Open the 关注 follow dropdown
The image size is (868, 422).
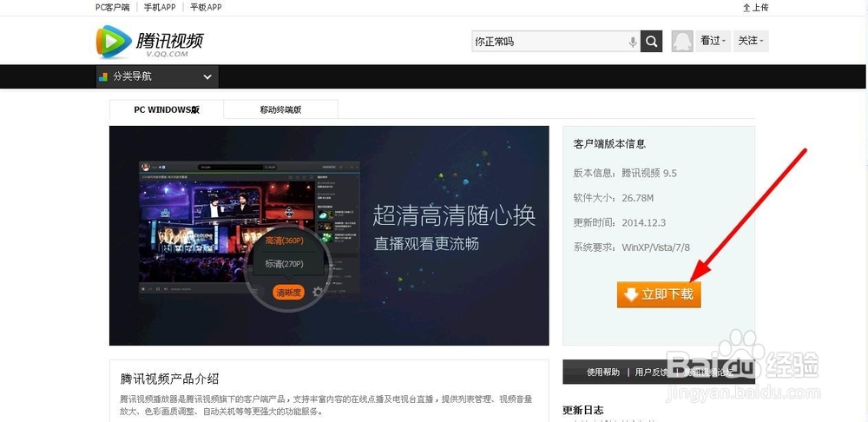point(751,41)
